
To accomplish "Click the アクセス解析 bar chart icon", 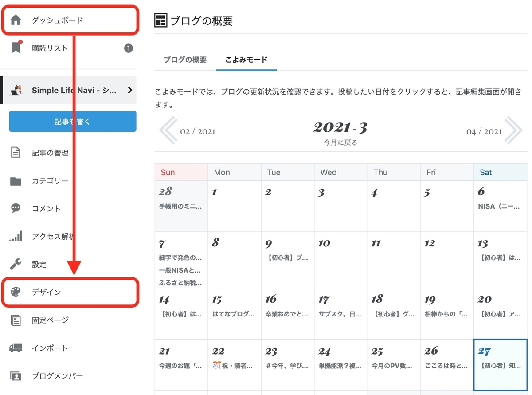I will coord(16,237).
